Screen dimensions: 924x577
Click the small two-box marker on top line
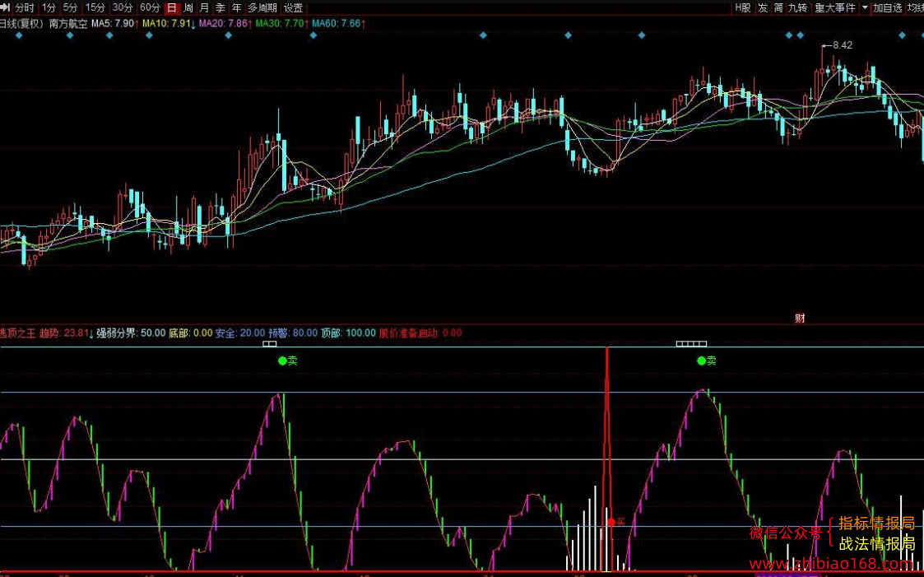click(x=269, y=343)
